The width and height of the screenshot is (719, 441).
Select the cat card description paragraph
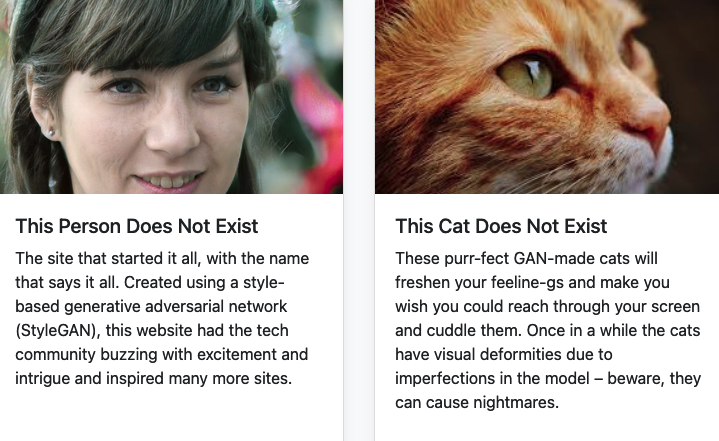click(548, 331)
